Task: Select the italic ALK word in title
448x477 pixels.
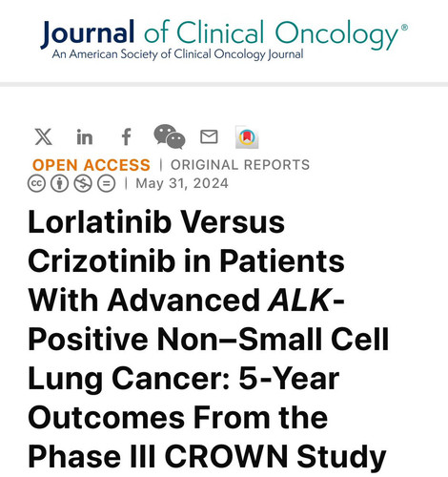Action: coord(299,300)
